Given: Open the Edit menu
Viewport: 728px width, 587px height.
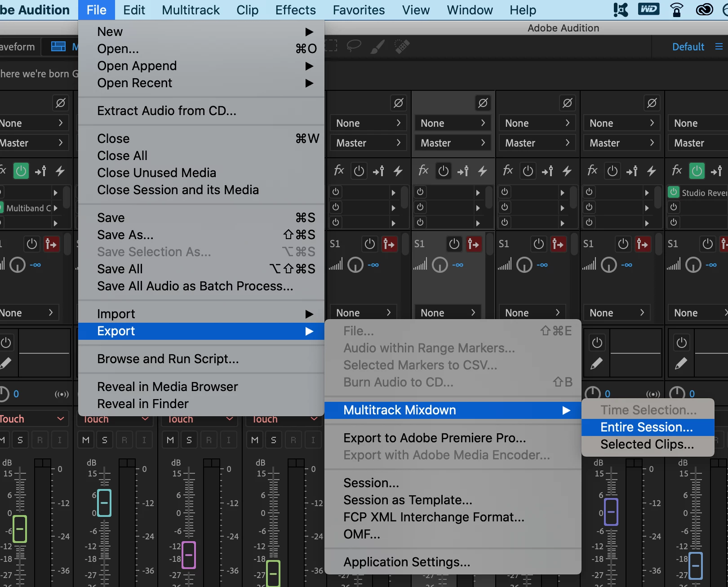Looking at the screenshot, I should click(134, 10).
